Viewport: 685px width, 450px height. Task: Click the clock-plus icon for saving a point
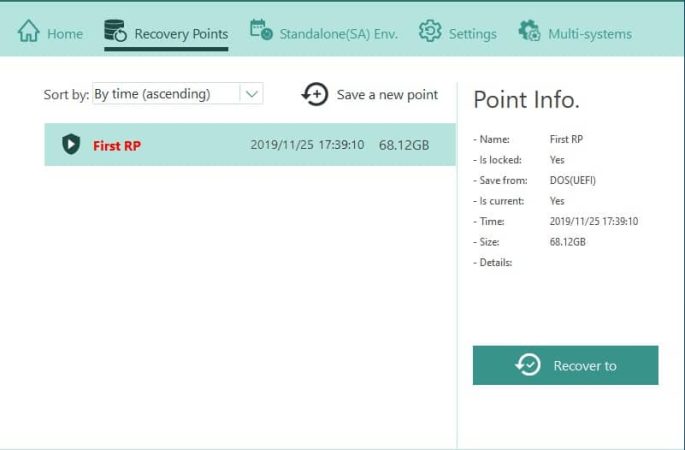pyautogui.click(x=315, y=94)
